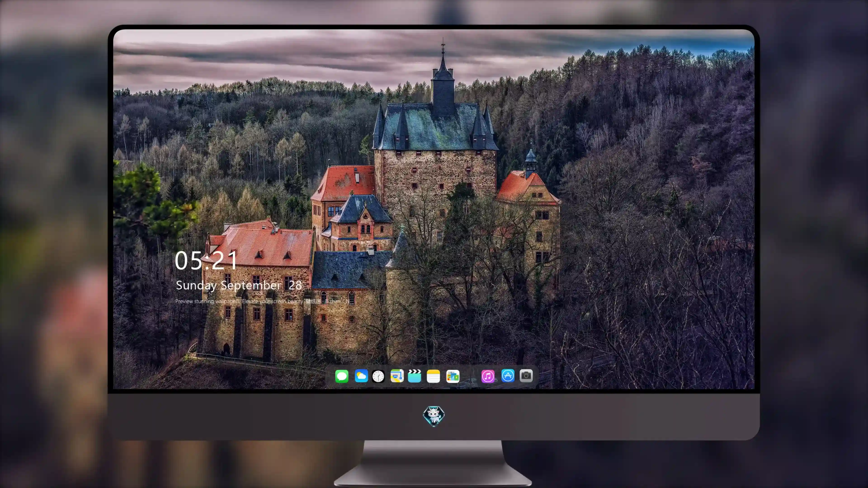868x488 pixels.
Task: Open the clapperboard Videos app
Action: click(x=415, y=376)
